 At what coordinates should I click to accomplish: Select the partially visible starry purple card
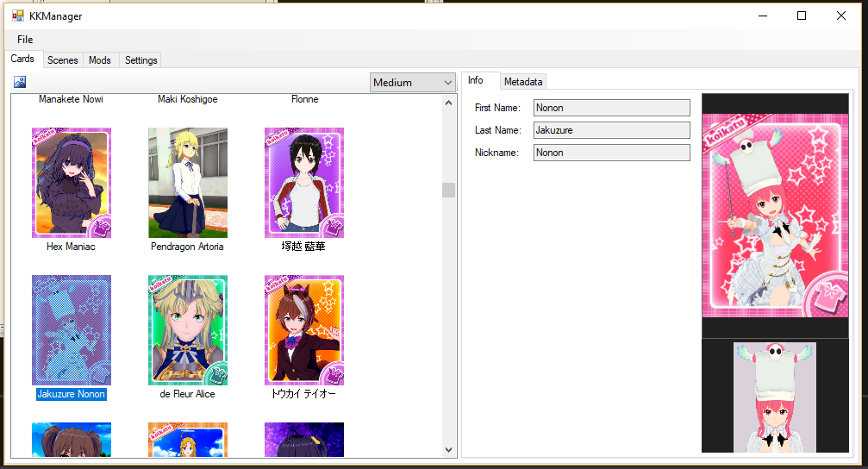[x=304, y=440]
